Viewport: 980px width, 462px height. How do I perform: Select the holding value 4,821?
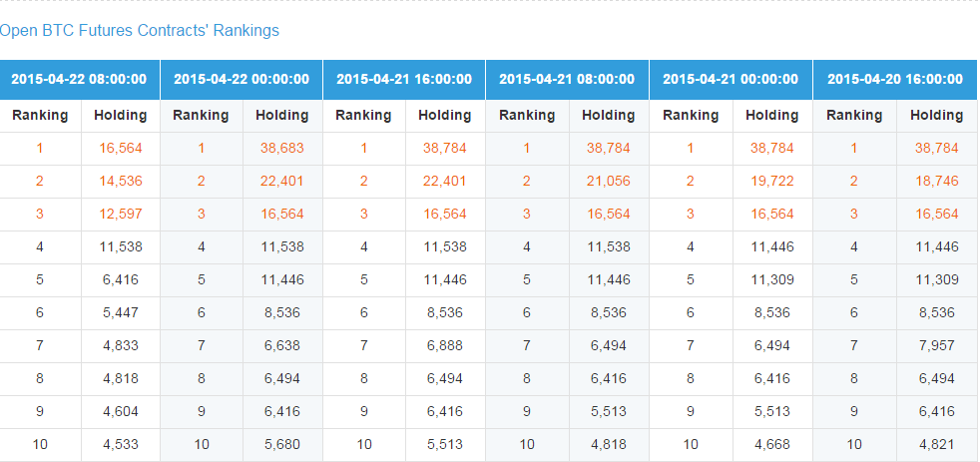point(937,444)
